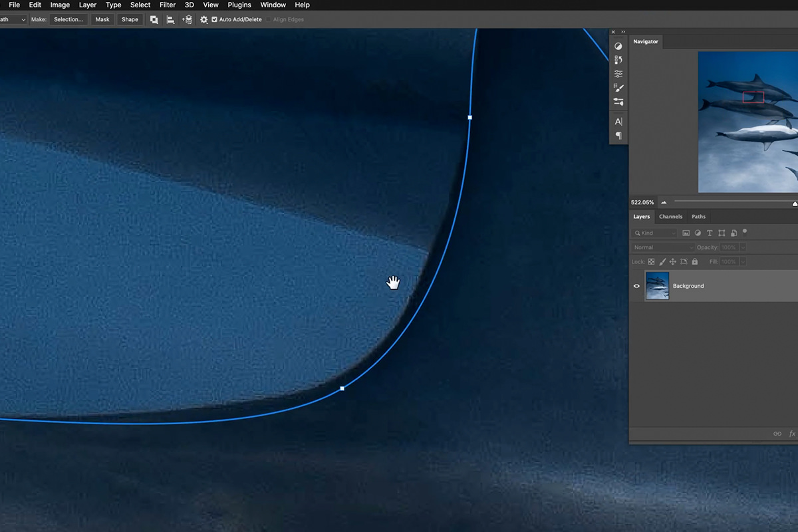Open the Brush Settings panel icon
The width and height of the screenshot is (798, 532).
click(x=618, y=87)
